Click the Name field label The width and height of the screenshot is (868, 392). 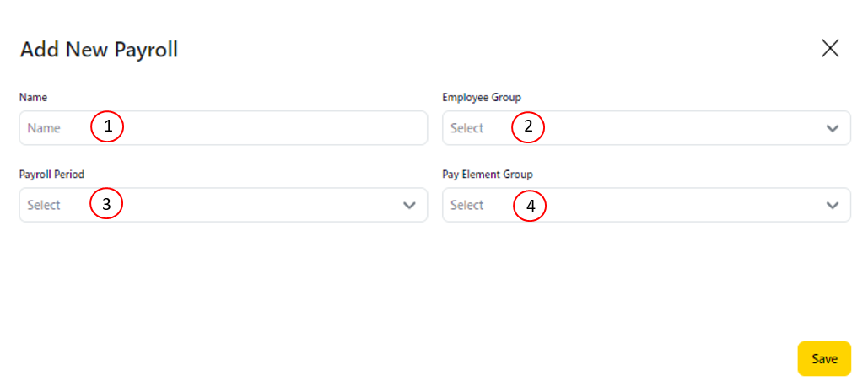(x=33, y=98)
